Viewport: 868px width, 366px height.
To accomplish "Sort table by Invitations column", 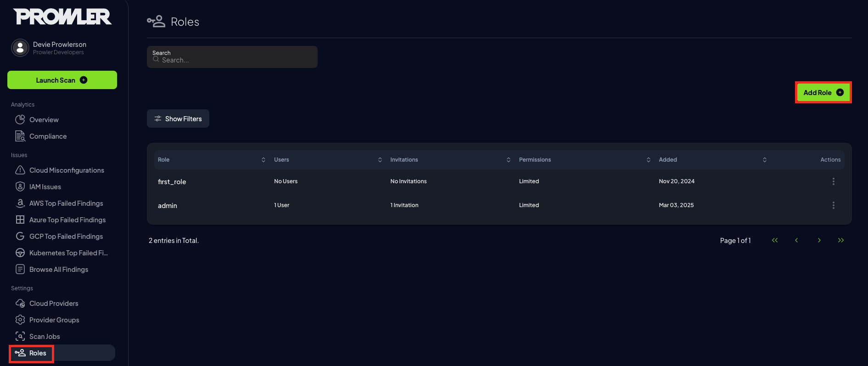I will (x=509, y=160).
